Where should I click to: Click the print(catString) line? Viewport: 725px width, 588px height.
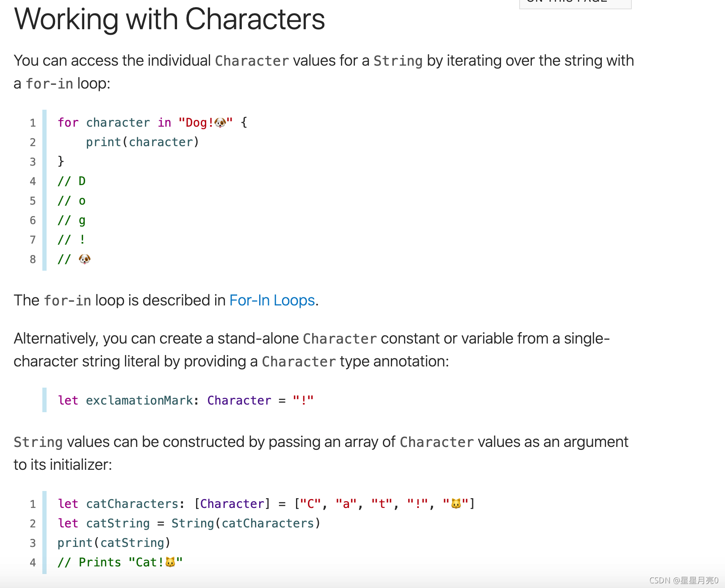pos(114,543)
